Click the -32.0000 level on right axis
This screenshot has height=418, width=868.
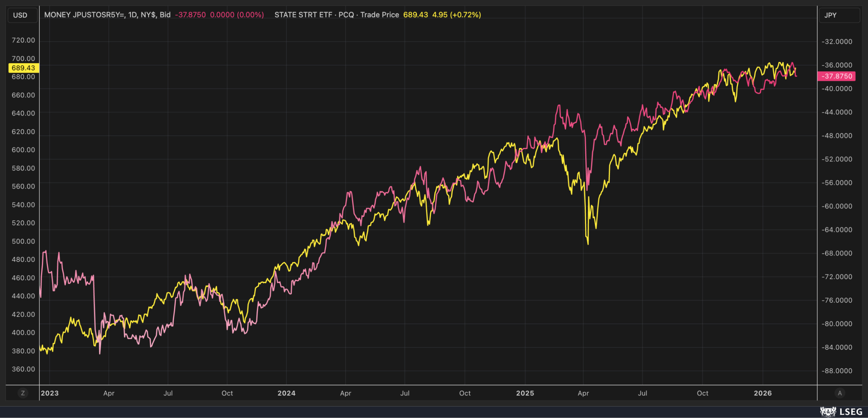pos(836,42)
